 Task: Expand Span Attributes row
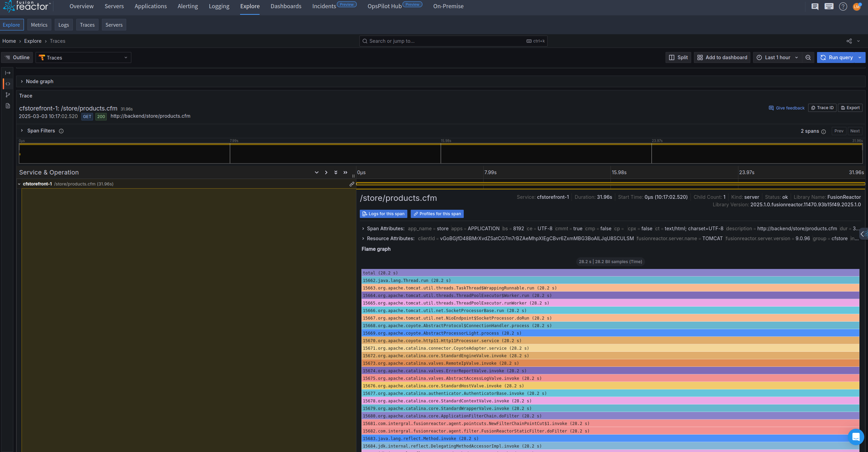click(x=363, y=229)
